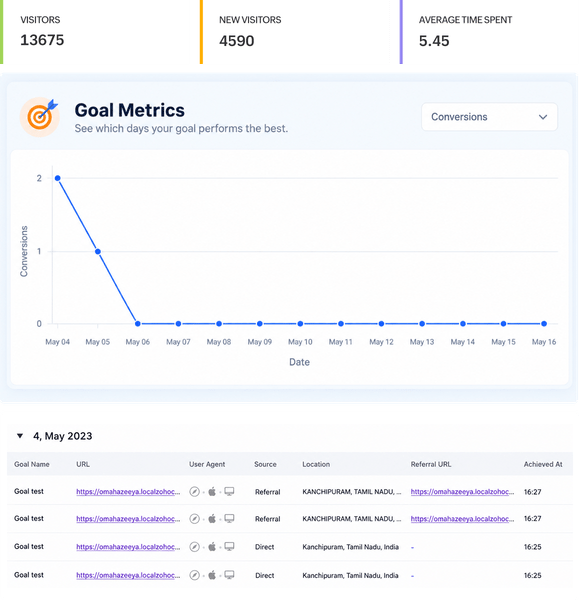
Task: Click the May 13 data point
Action: click(422, 324)
